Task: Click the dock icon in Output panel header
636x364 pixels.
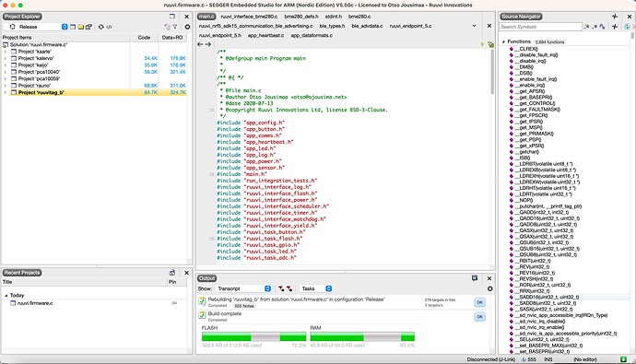Action: click(x=475, y=278)
